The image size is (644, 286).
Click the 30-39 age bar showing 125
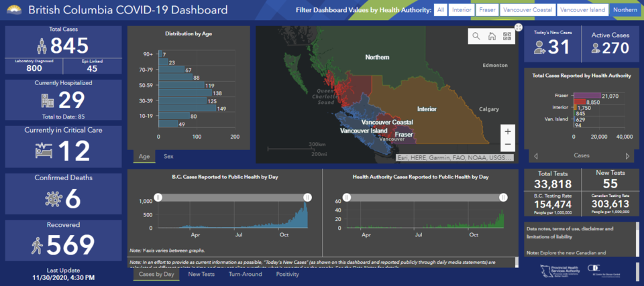click(x=182, y=100)
